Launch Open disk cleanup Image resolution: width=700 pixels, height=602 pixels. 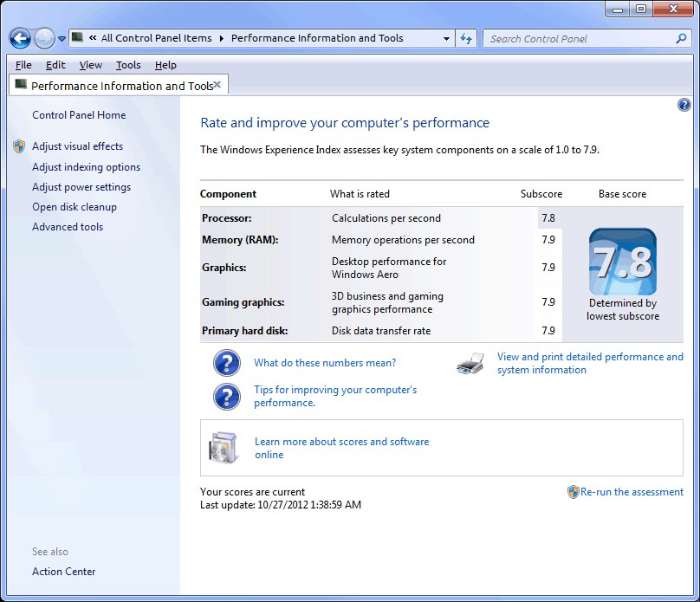(75, 207)
